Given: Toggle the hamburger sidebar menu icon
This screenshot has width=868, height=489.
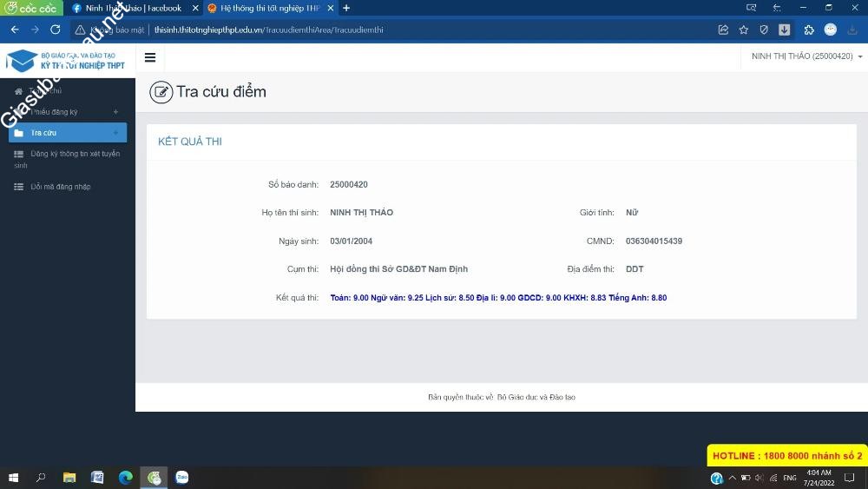Looking at the screenshot, I should [x=150, y=57].
